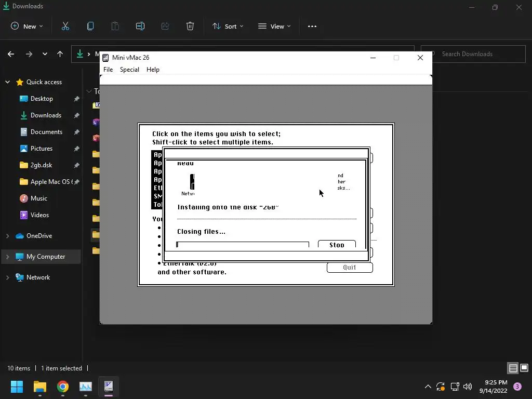The height and width of the screenshot is (399, 532).
Task: Open the clock and date flyout
Action: click(493, 387)
